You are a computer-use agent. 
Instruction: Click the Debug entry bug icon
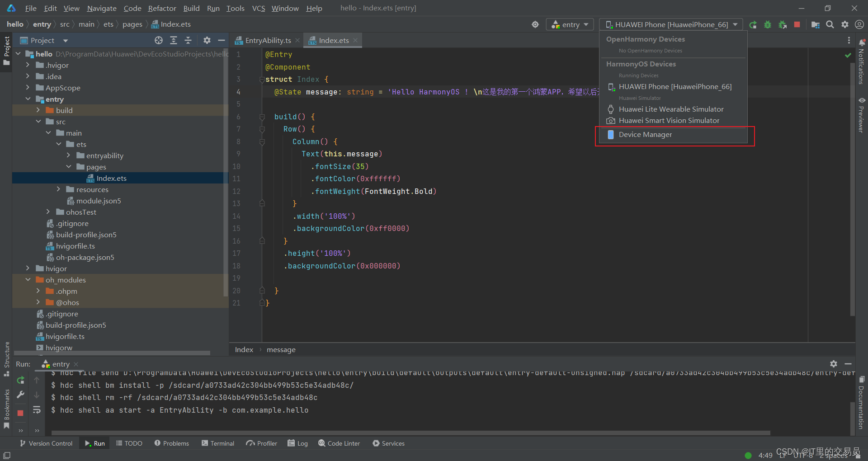pyautogui.click(x=768, y=25)
